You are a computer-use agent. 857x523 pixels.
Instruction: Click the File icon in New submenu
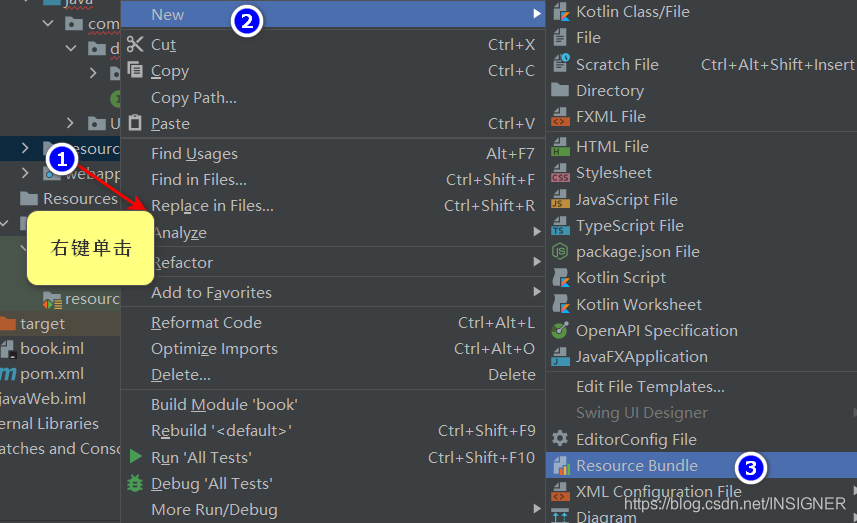pos(560,38)
